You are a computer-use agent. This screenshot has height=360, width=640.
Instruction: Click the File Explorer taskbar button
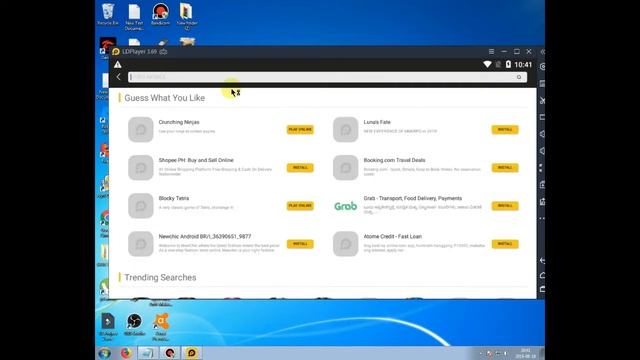[x=148, y=353]
